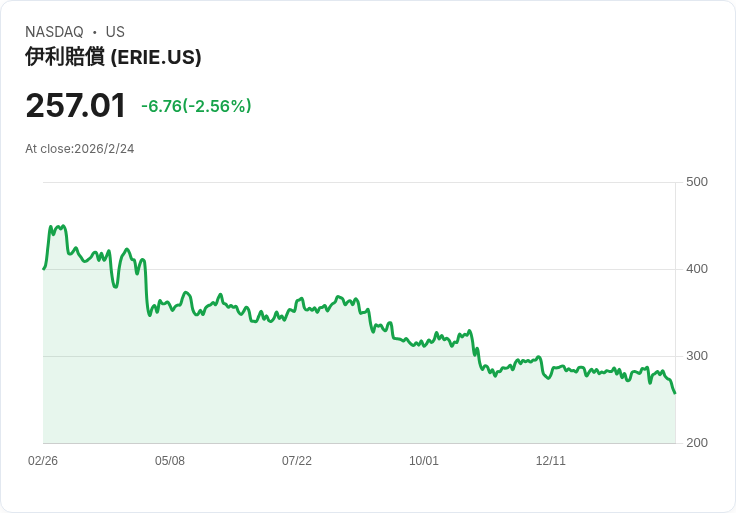Click the 300 y-axis label
Viewport: 736px width, 513px height.
(697, 356)
